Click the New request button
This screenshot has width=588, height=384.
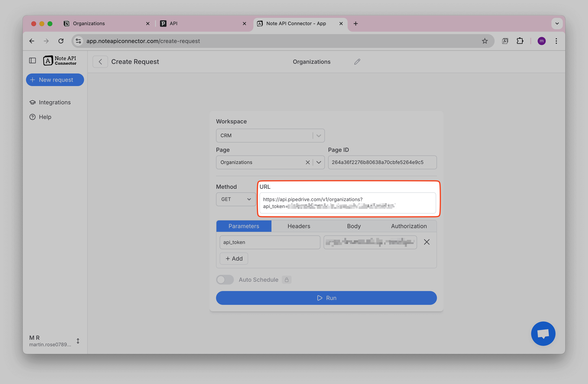[x=55, y=80]
